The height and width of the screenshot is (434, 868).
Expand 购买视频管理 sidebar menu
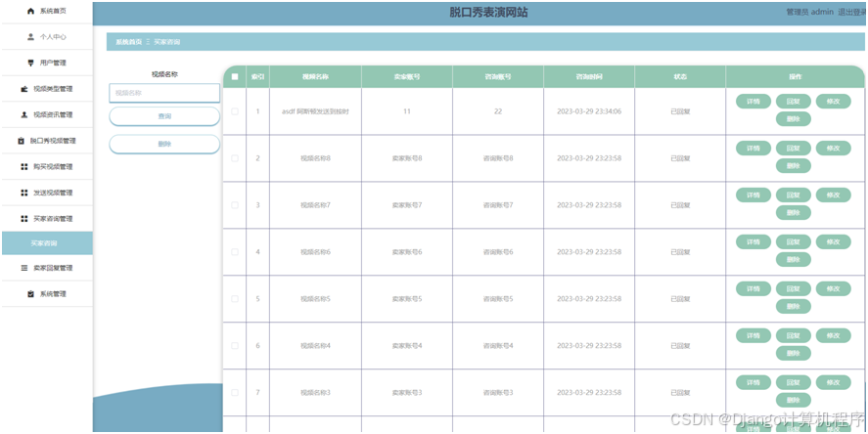tap(47, 167)
